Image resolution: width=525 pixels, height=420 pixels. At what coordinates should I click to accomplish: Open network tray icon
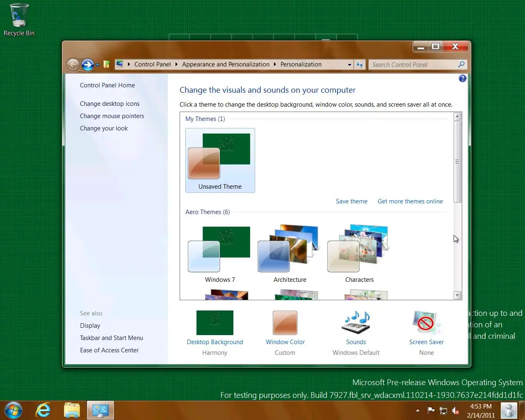tap(443, 411)
